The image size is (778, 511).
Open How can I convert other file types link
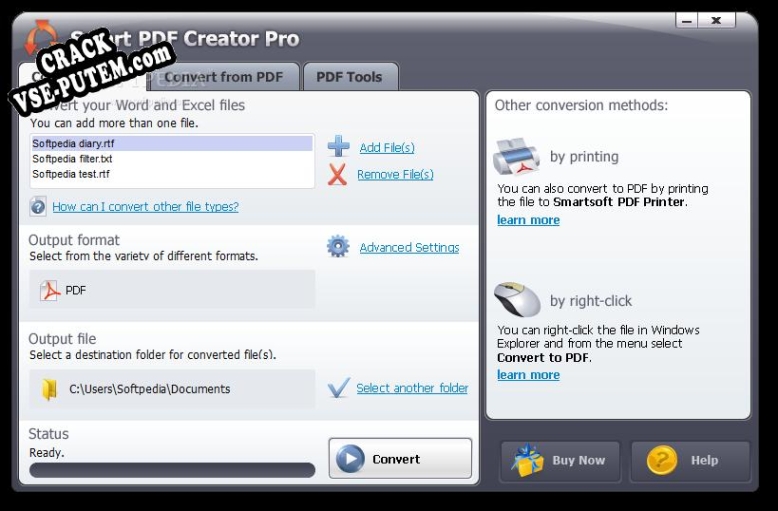(x=145, y=206)
